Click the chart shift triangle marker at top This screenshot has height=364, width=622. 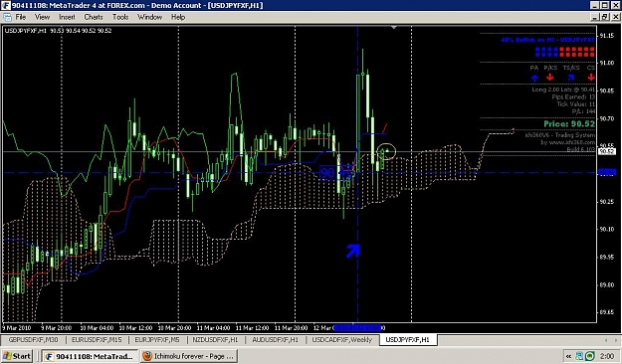click(x=393, y=28)
